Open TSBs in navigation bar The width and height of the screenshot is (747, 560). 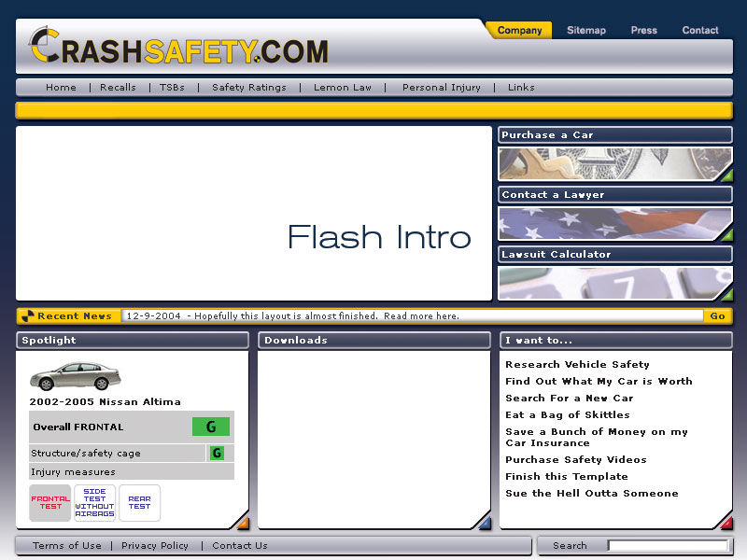tap(172, 87)
